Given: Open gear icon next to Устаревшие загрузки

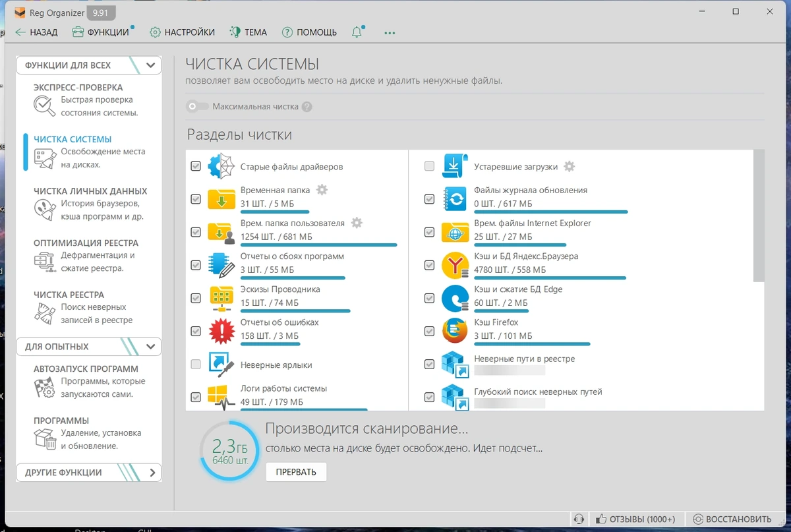Looking at the screenshot, I should pos(570,166).
